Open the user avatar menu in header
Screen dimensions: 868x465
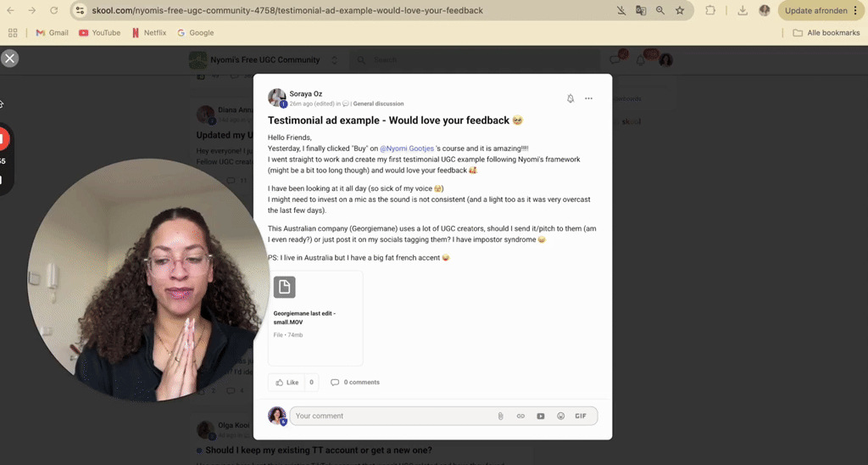(x=665, y=60)
